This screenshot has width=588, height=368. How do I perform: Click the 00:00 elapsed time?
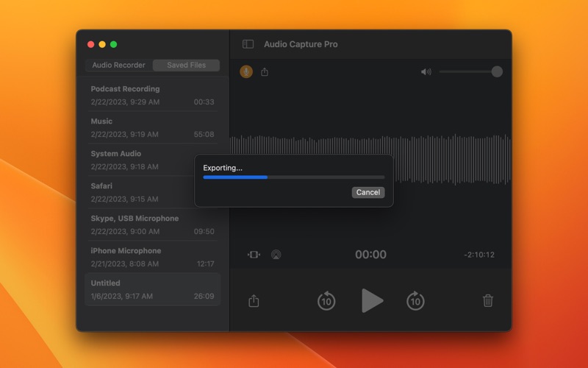coord(370,255)
